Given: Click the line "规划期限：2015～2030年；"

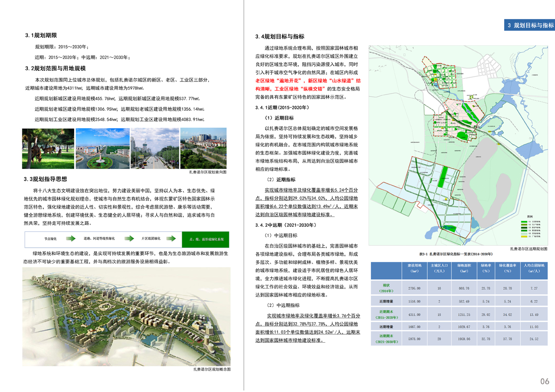Looking at the screenshot, I should (x=62, y=47).
